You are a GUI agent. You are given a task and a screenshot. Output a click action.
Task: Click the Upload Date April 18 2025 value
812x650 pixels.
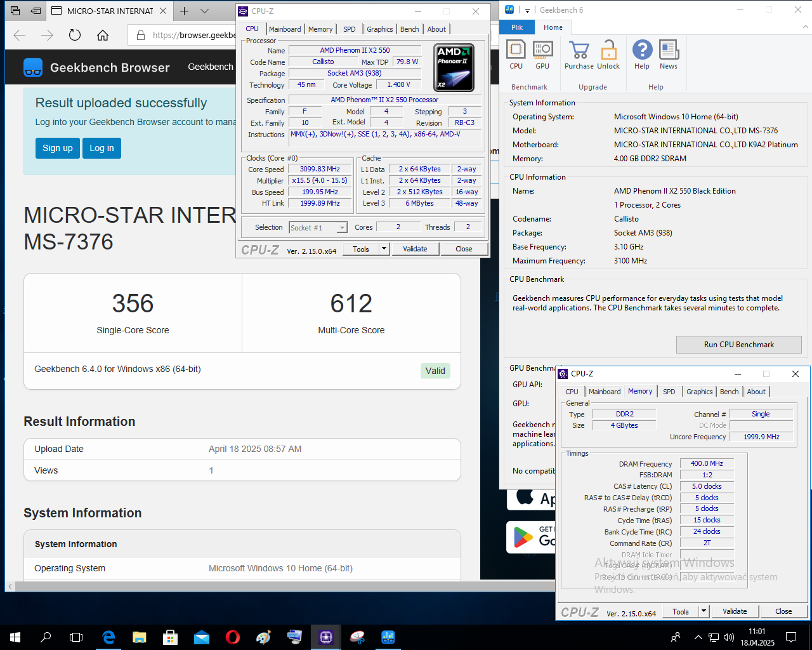click(x=255, y=449)
